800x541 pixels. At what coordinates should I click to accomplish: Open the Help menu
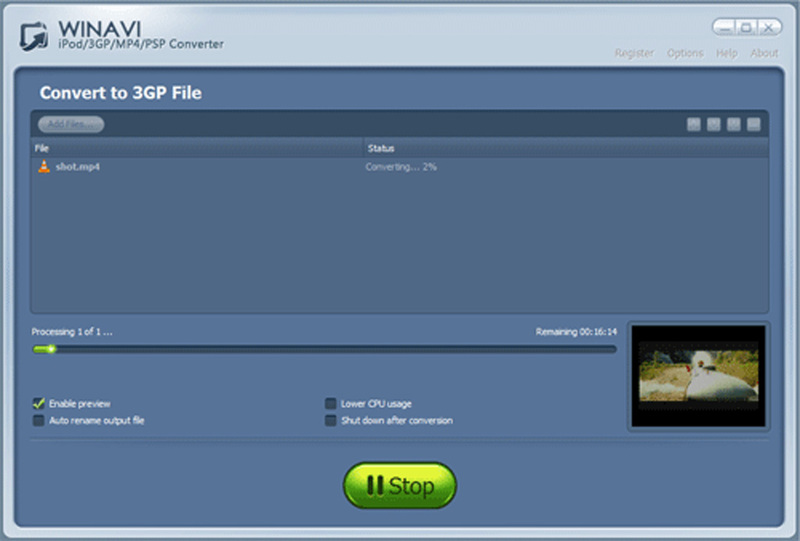click(x=727, y=53)
